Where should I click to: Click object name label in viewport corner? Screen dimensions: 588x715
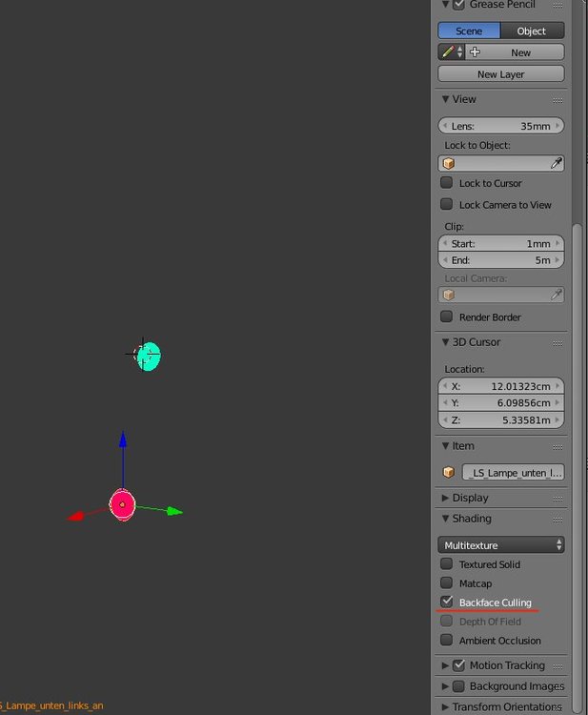click(51, 705)
